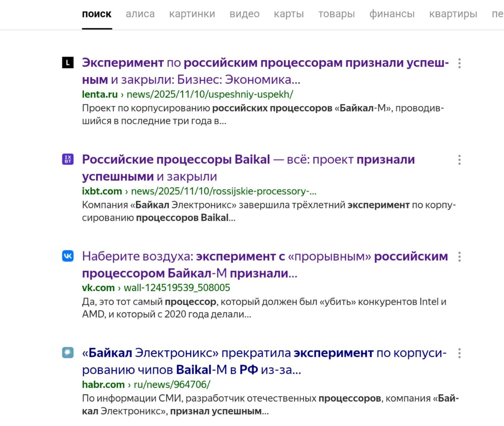The width and height of the screenshot is (504, 426).
Task: Open the Видео search tab
Action: [245, 14]
